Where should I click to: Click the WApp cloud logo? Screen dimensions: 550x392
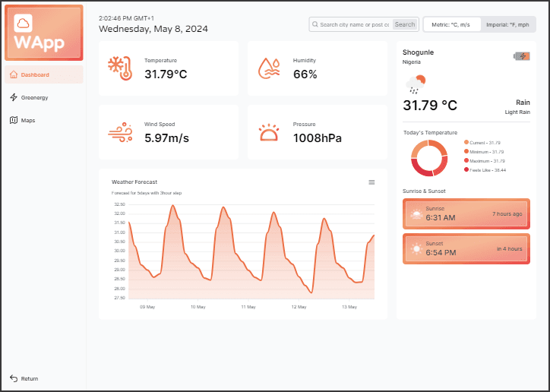pos(24,24)
